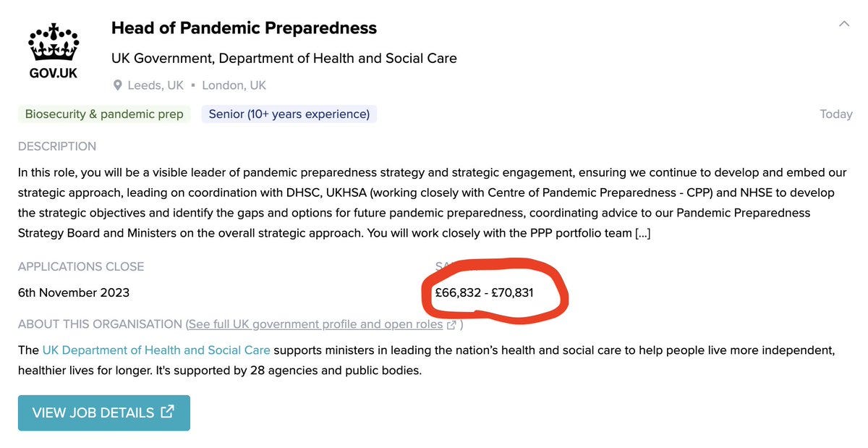Click arrow icon inside View Job Details button
868x448 pixels.
tap(168, 412)
